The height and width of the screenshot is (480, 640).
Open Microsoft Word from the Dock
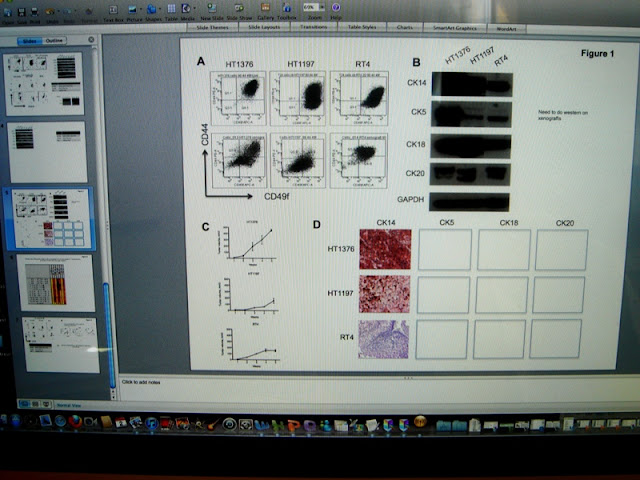pyautogui.click(x=261, y=425)
